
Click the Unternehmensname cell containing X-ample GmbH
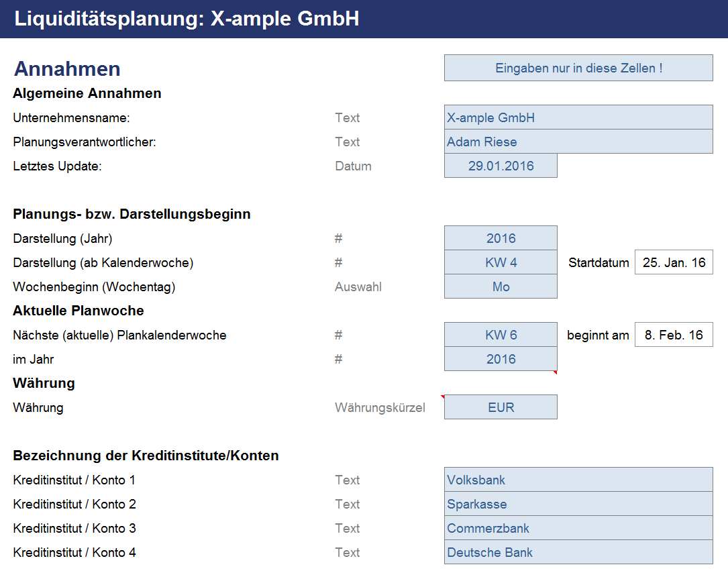578,117
